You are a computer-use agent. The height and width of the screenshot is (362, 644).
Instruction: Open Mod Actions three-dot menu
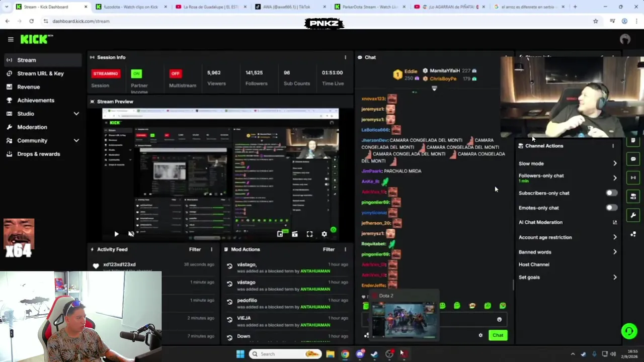click(x=345, y=249)
